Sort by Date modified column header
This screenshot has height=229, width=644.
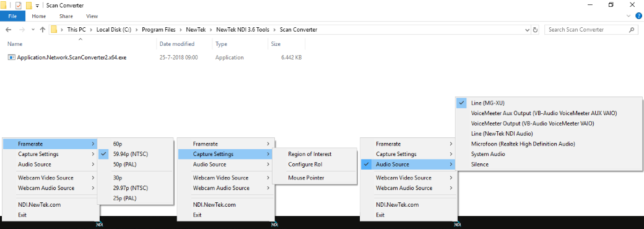click(x=177, y=44)
